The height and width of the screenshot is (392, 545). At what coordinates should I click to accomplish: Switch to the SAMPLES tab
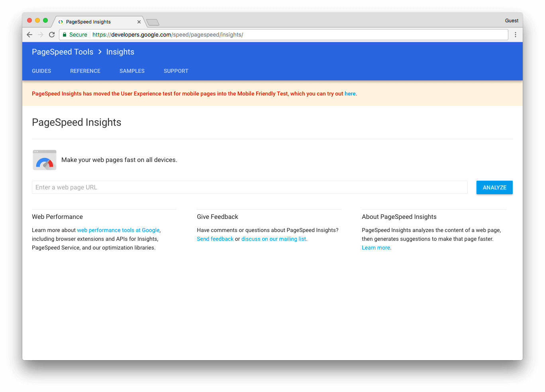(132, 71)
